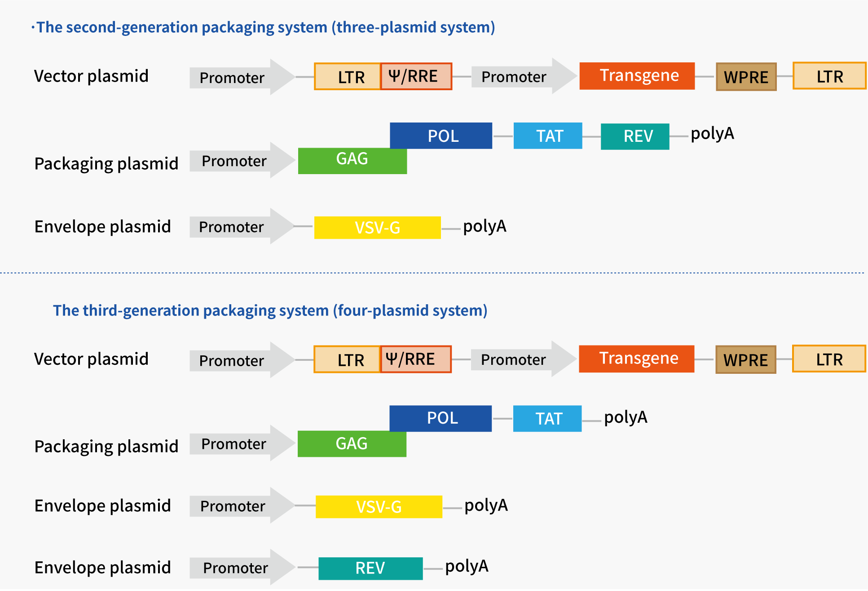Screen dimensions: 868x591
Task: Select the Promoter arrow before Transgene in third-generation vector
Action: pos(521,359)
